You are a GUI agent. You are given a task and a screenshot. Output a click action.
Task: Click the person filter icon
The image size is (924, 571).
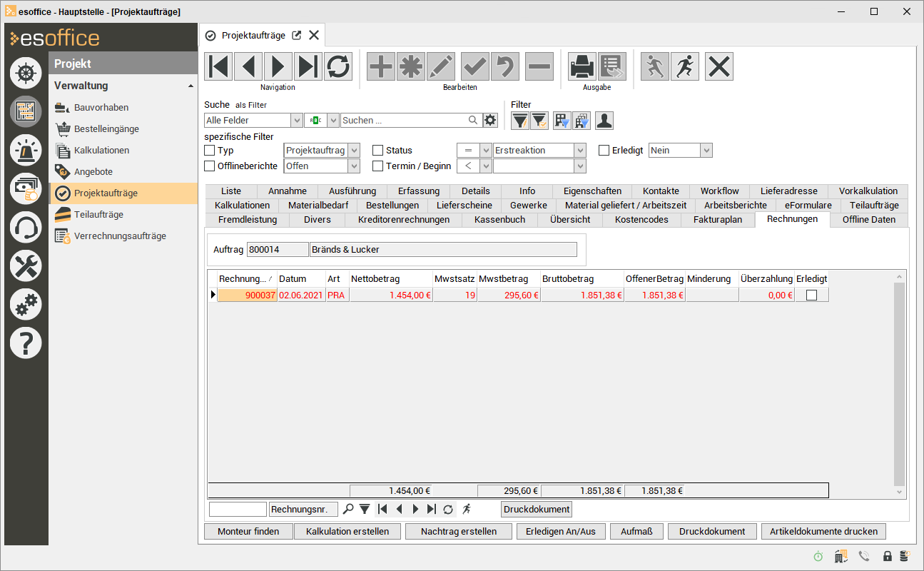click(x=605, y=121)
